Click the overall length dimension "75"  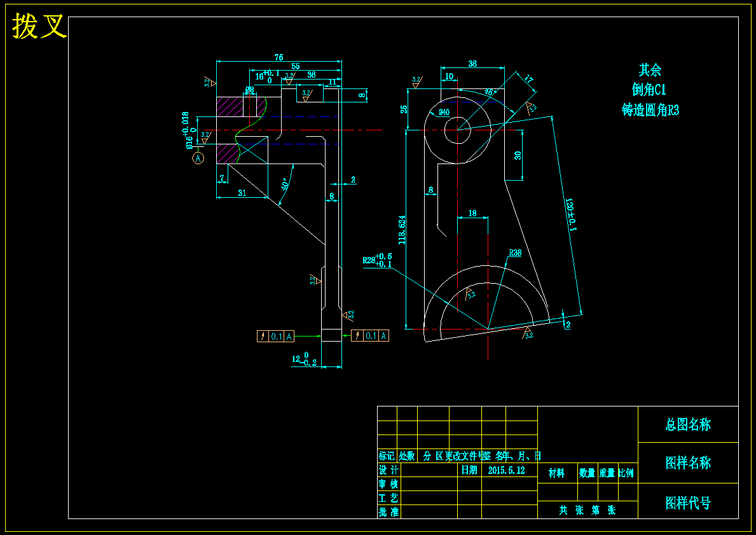click(278, 57)
